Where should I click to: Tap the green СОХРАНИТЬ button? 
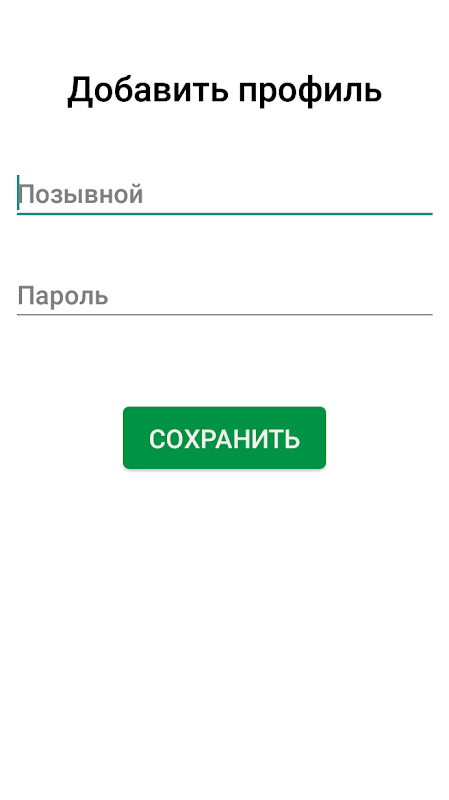[224, 438]
